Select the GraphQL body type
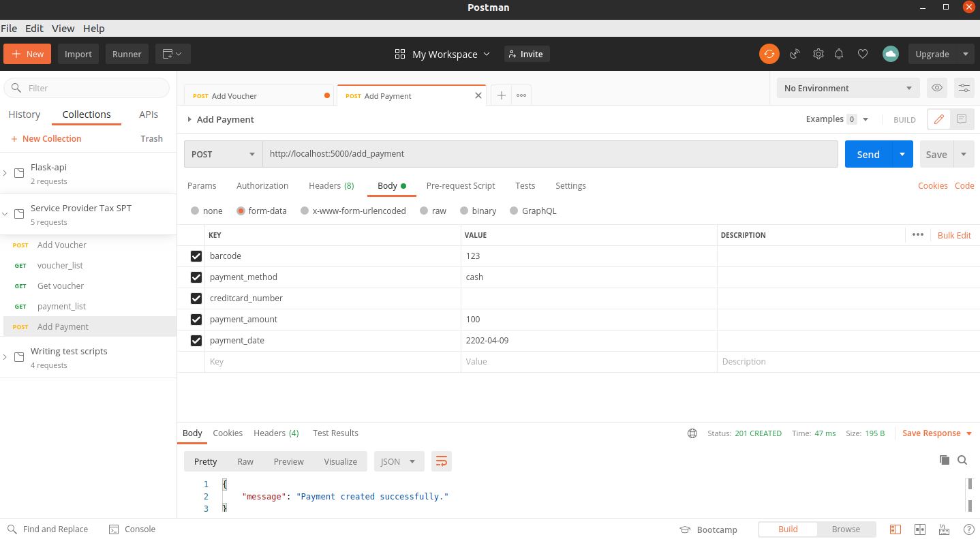The width and height of the screenshot is (980, 539). tap(514, 211)
